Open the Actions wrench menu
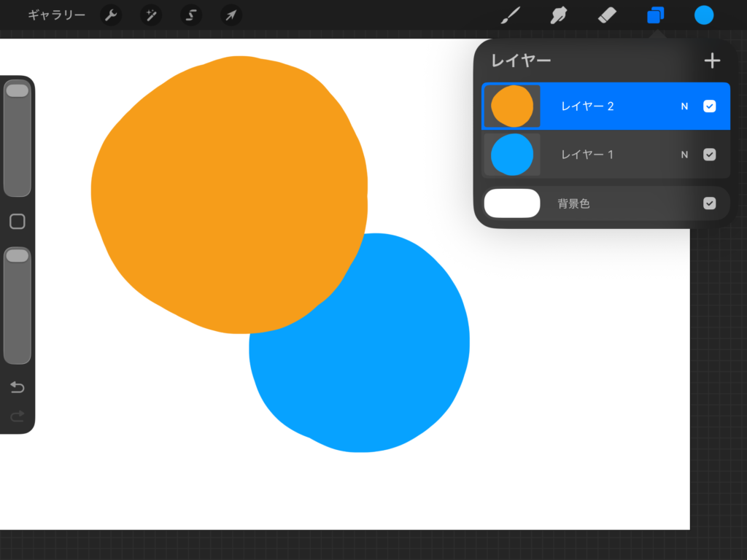Image resolution: width=747 pixels, height=560 pixels. [x=111, y=15]
